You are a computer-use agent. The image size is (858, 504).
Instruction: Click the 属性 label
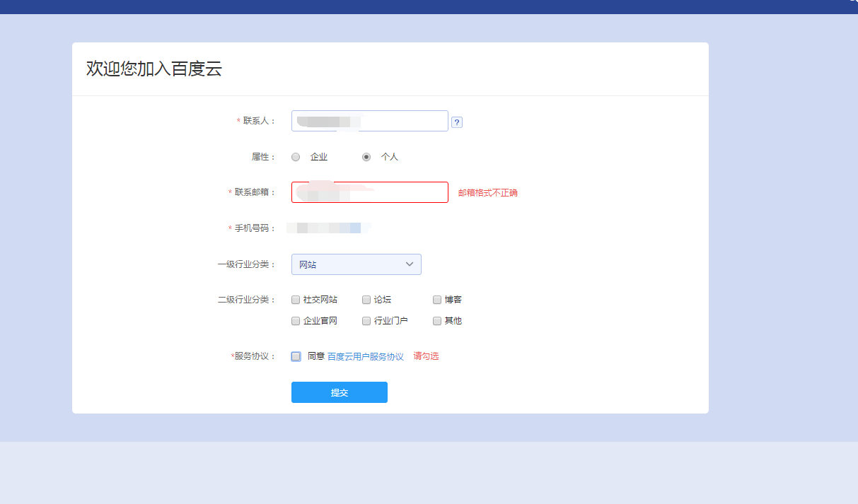click(263, 157)
